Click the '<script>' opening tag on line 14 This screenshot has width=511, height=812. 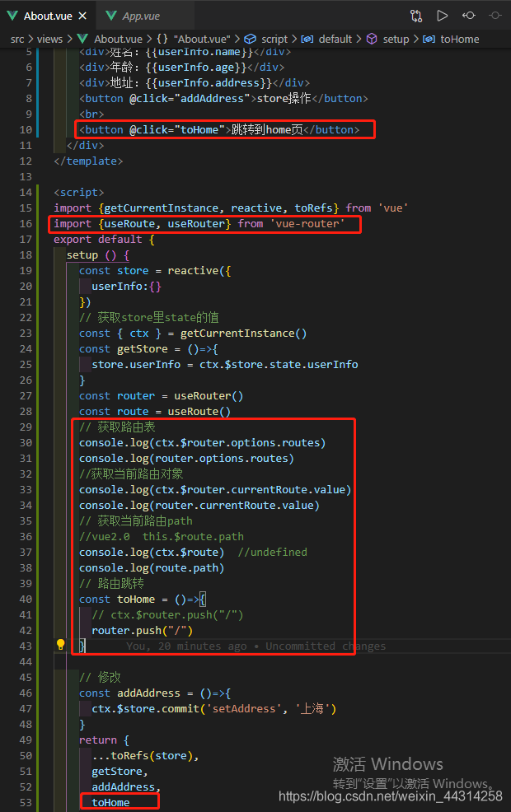(x=79, y=193)
